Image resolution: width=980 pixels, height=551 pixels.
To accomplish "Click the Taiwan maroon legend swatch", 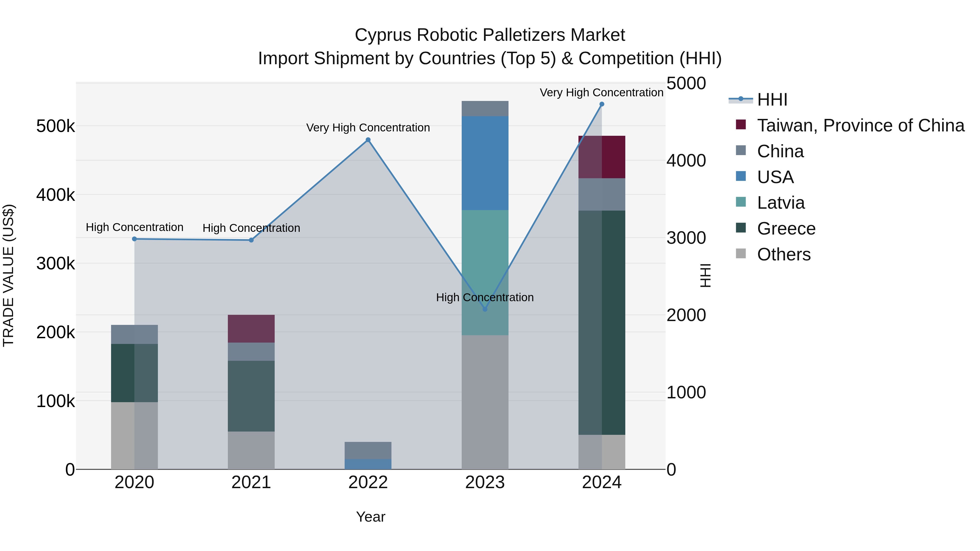I will click(x=741, y=124).
